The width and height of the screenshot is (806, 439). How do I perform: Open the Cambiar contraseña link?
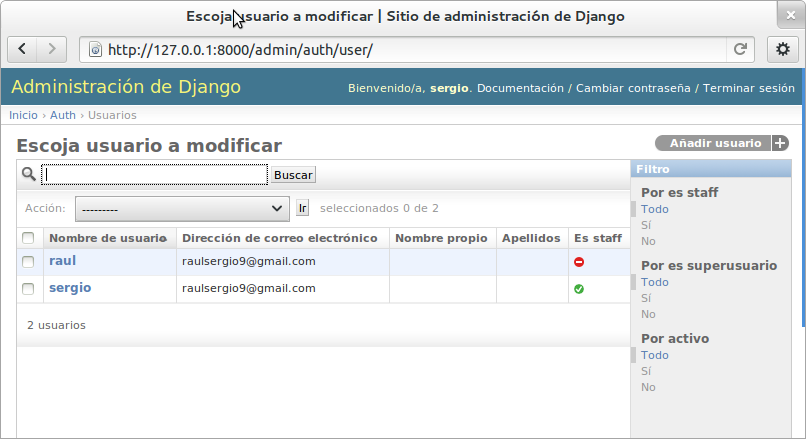pos(633,88)
